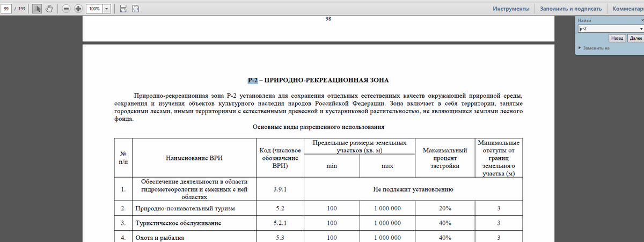Open the Инструменты panel
644x242 pixels.
pyautogui.click(x=511, y=9)
